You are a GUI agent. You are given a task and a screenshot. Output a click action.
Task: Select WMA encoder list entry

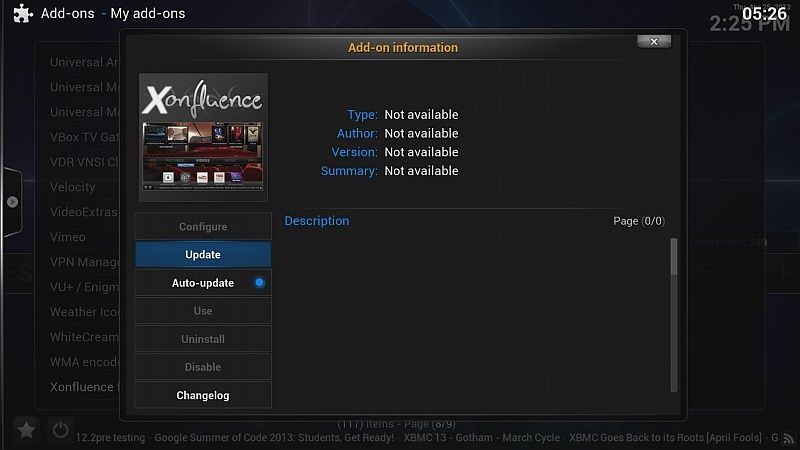point(84,362)
